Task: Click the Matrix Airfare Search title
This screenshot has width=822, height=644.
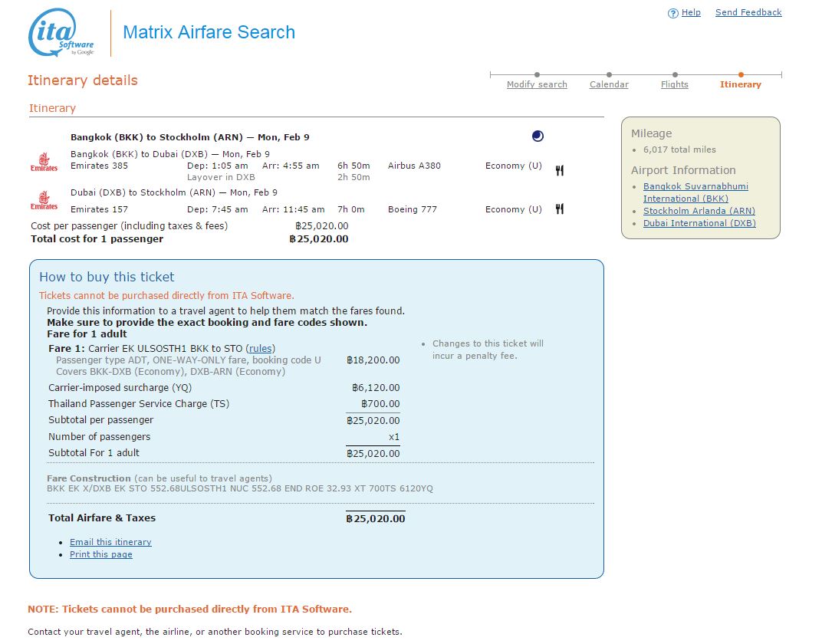Action: point(209,32)
